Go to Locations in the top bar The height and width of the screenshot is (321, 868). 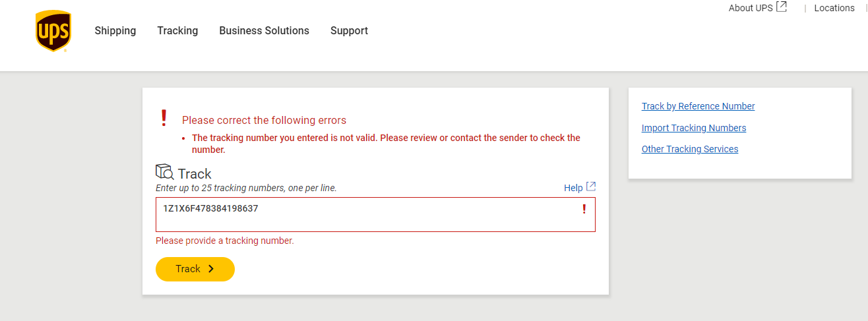834,8
